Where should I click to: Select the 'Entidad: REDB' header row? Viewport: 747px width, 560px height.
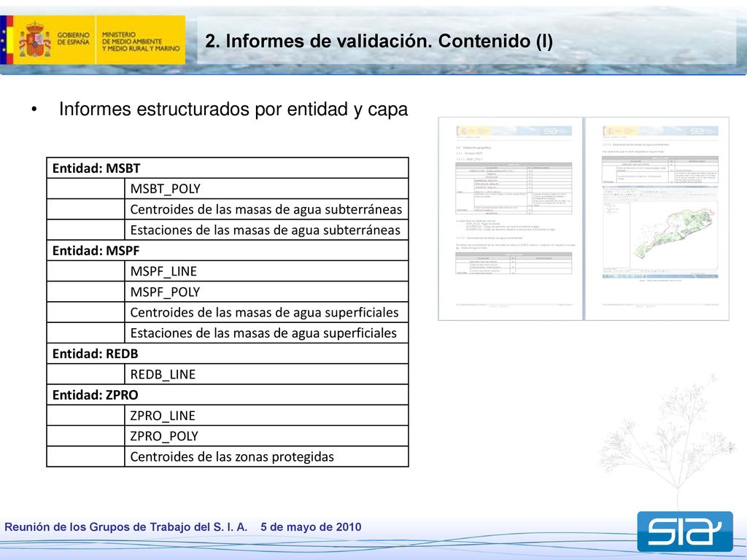[x=228, y=354]
